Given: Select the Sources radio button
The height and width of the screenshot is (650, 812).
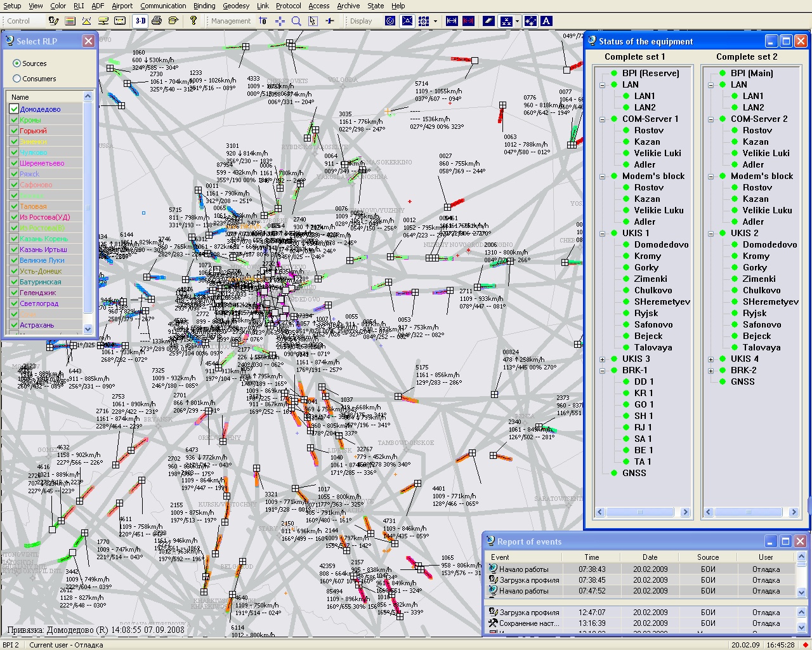Looking at the screenshot, I should coord(17,63).
